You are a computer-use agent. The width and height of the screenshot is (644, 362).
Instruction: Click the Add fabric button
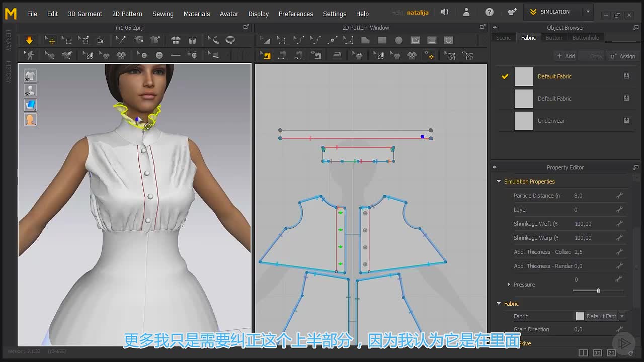pos(566,56)
